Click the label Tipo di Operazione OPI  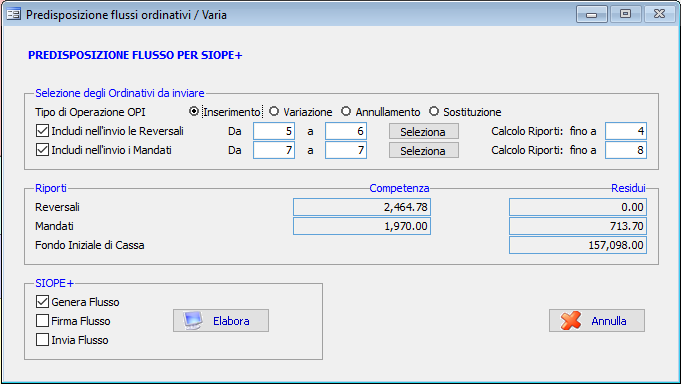coord(90,112)
